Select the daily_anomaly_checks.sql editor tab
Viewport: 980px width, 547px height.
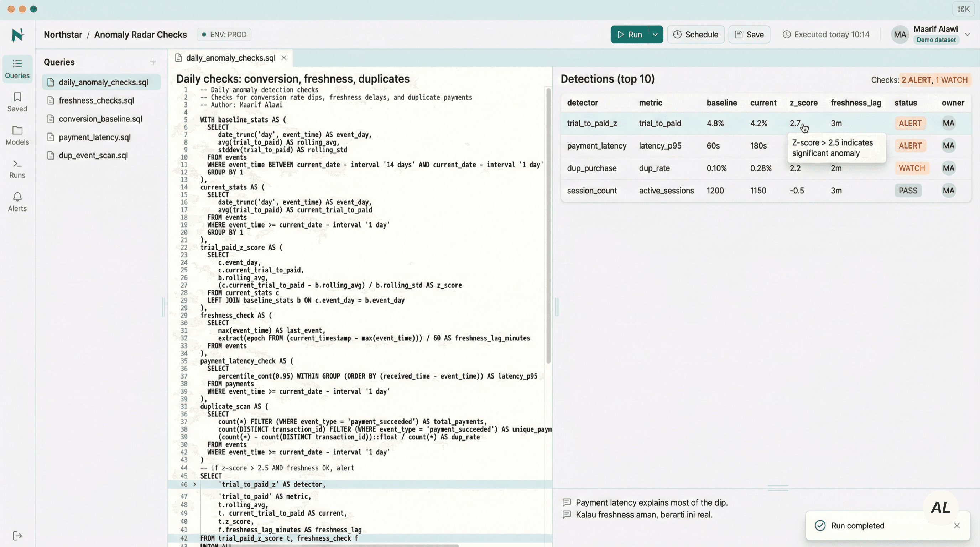(230, 58)
